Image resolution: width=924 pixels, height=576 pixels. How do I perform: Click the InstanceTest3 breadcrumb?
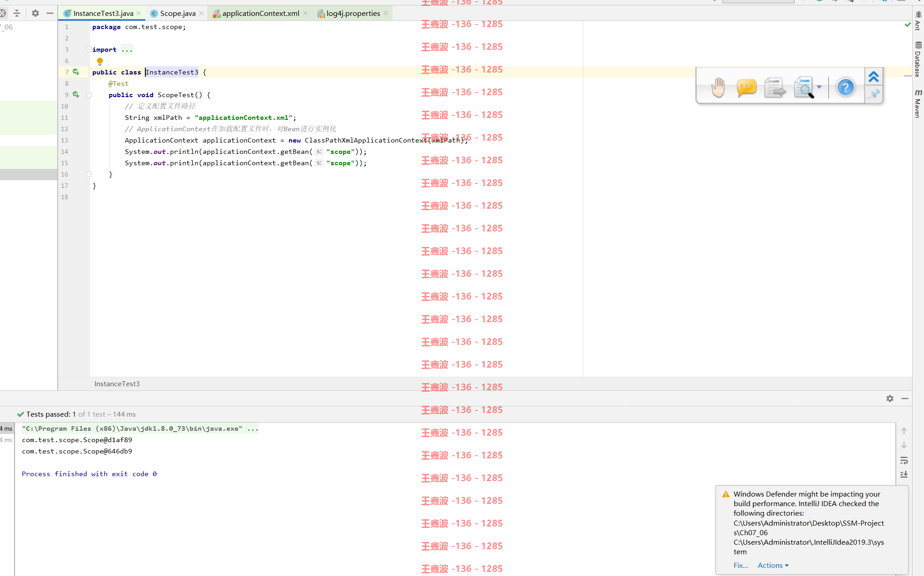coord(117,384)
